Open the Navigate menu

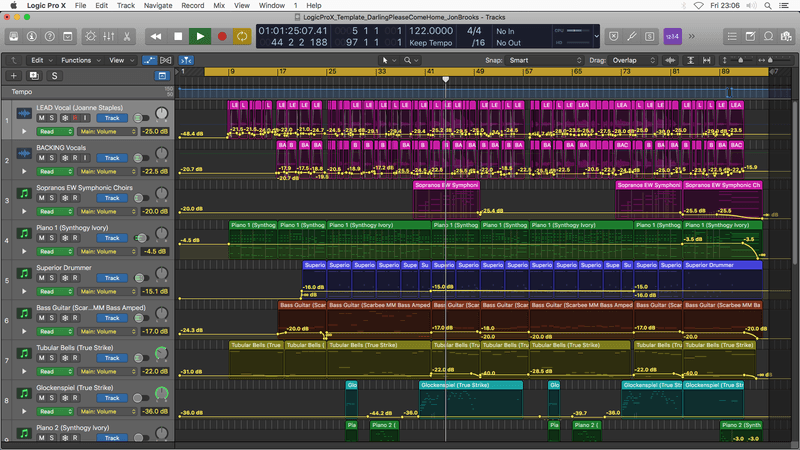158,6
